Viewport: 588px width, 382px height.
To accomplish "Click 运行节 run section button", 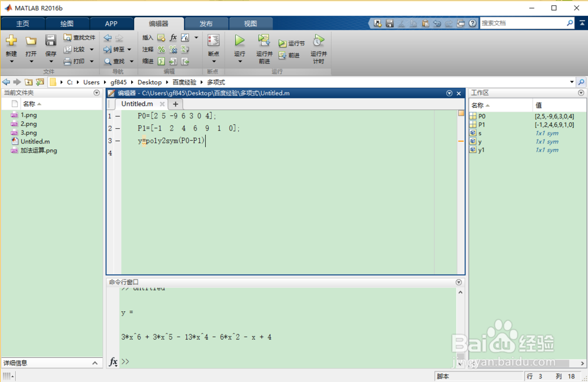I will point(292,44).
